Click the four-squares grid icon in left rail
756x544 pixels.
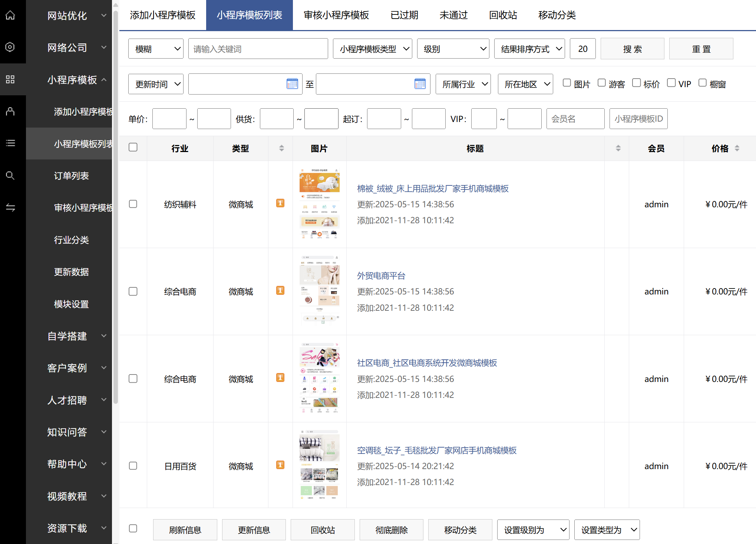coord(10,79)
